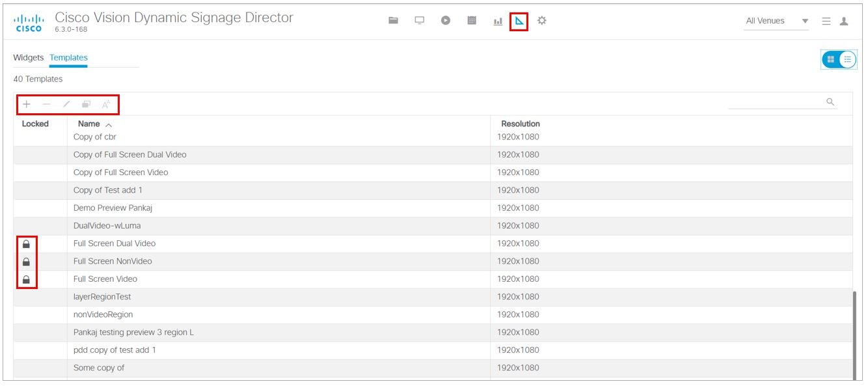This screenshot has height=386, width=868.
Task: Add a new template with plus icon
Action: (x=27, y=104)
